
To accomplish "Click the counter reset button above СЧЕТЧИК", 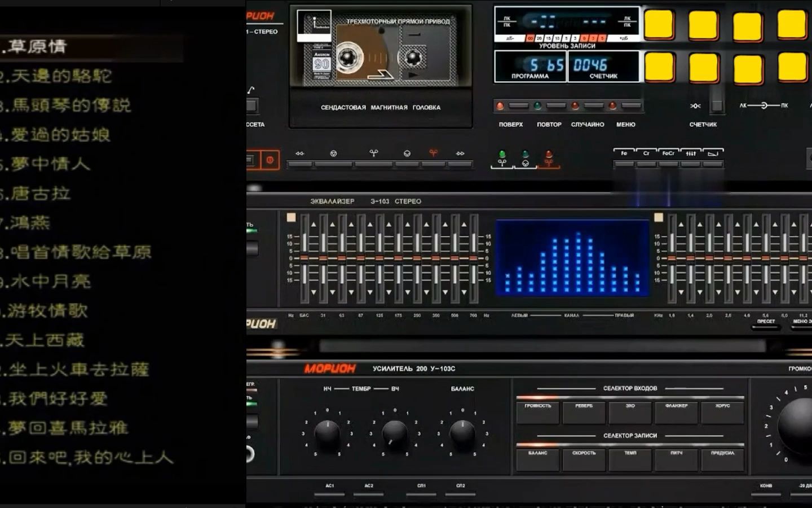I will [716, 106].
